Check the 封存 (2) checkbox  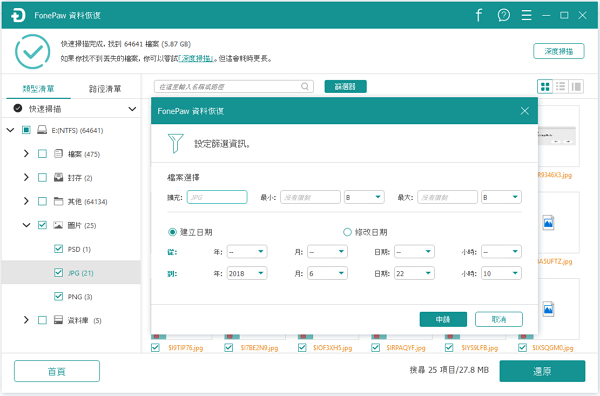click(42, 178)
